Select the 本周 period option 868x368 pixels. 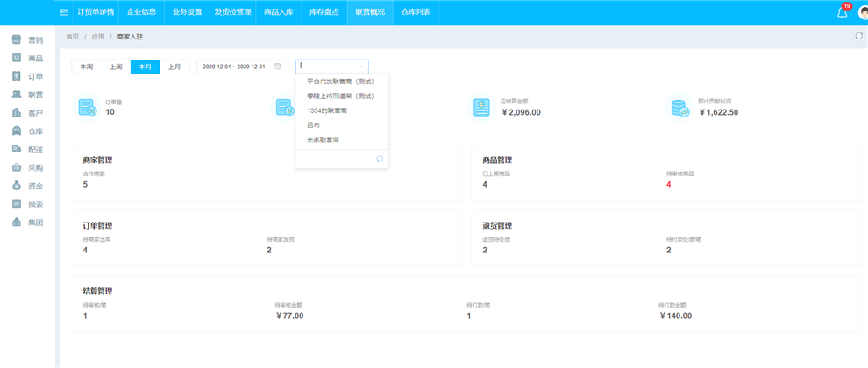[x=86, y=67]
